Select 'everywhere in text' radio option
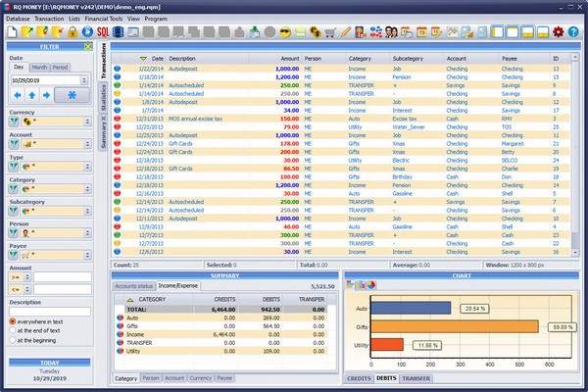The width and height of the screenshot is (588, 392). (x=12, y=320)
